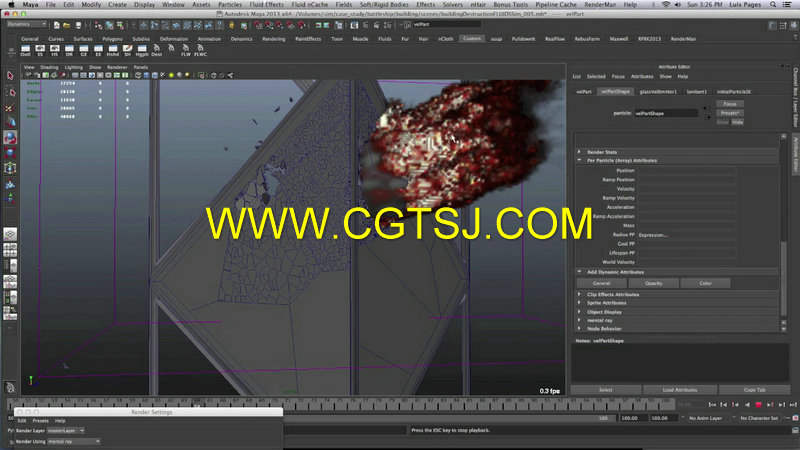Viewport: 800px width, 450px height.
Task: Expand the Node Behavior section
Action: pos(579,329)
